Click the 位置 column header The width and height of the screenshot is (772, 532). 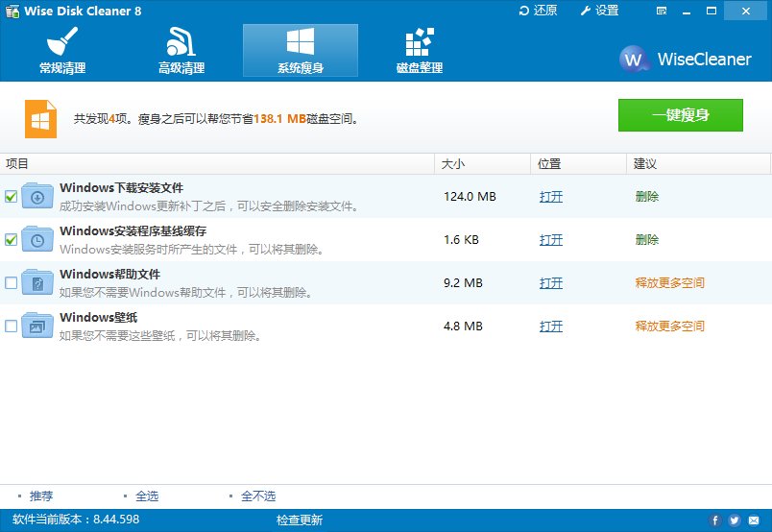pos(578,163)
